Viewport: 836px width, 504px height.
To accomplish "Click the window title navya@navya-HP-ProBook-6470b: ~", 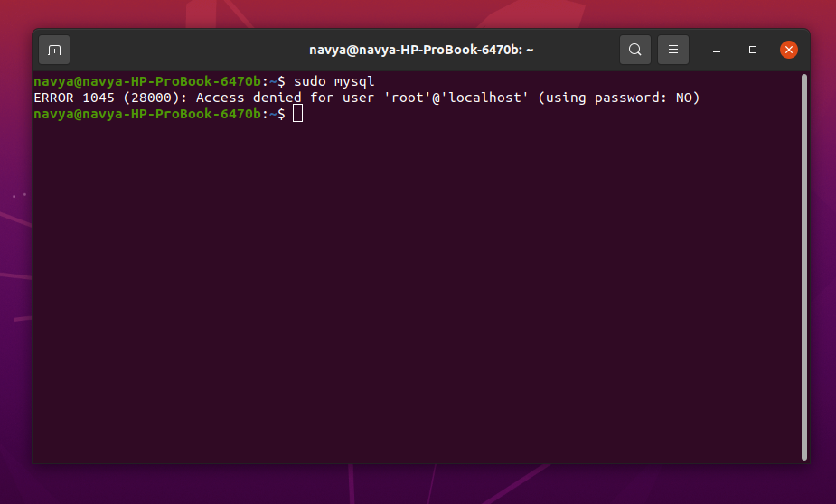I will (x=421, y=50).
